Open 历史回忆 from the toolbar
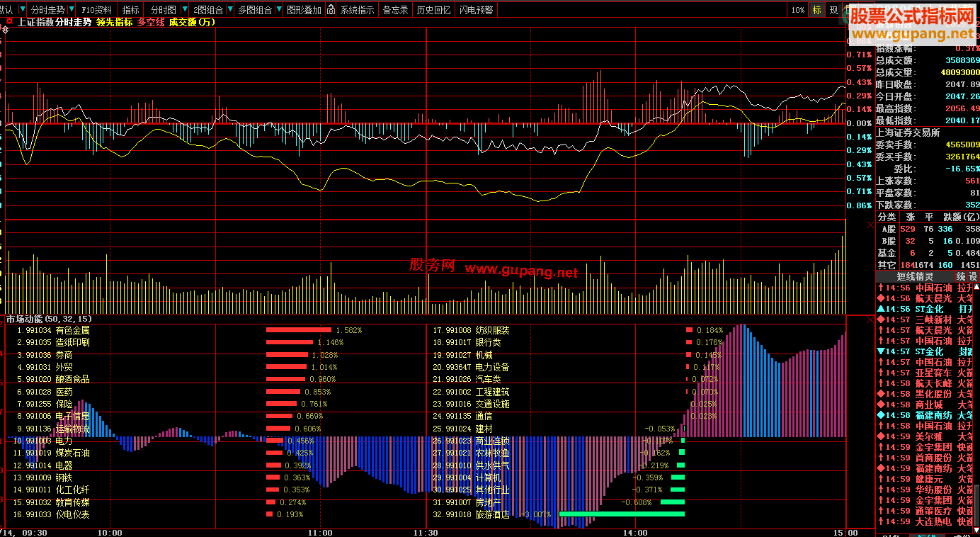 click(x=433, y=10)
